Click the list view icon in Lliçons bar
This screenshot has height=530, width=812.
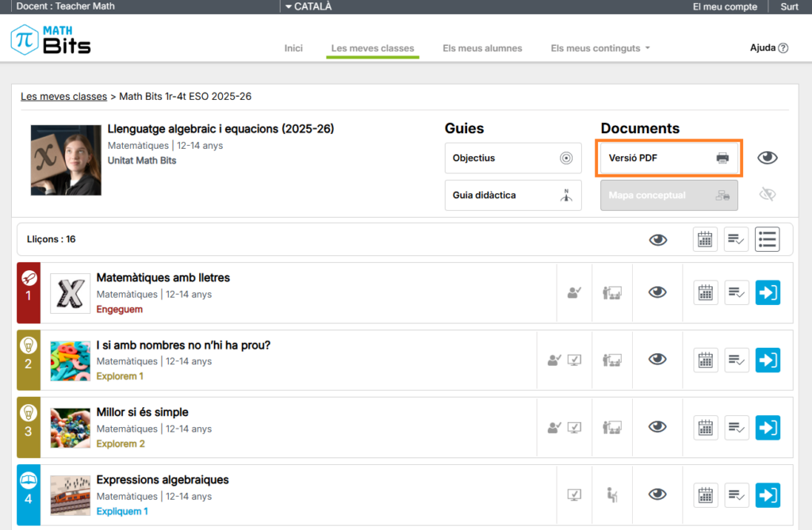tap(767, 239)
